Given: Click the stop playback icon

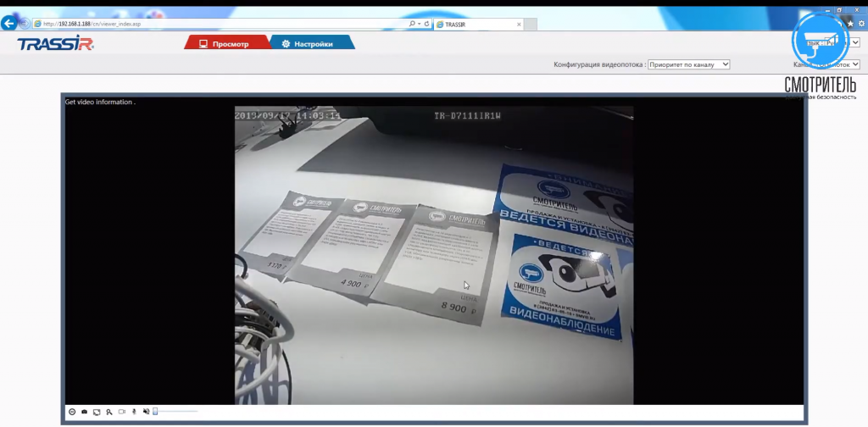Looking at the screenshot, I should [x=72, y=412].
